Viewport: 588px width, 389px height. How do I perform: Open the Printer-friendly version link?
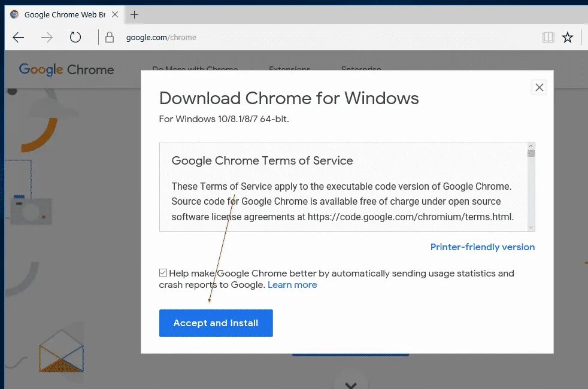pos(482,247)
